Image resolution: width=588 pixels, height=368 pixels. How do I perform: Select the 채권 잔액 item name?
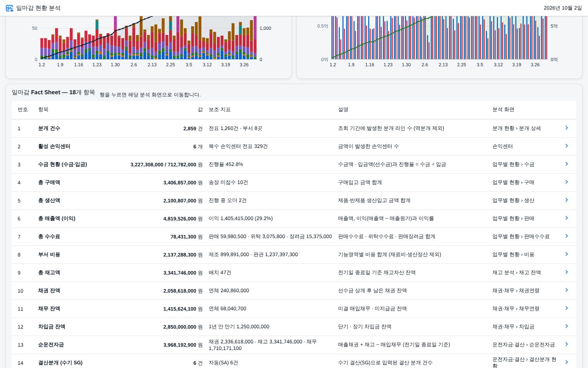coord(49,291)
